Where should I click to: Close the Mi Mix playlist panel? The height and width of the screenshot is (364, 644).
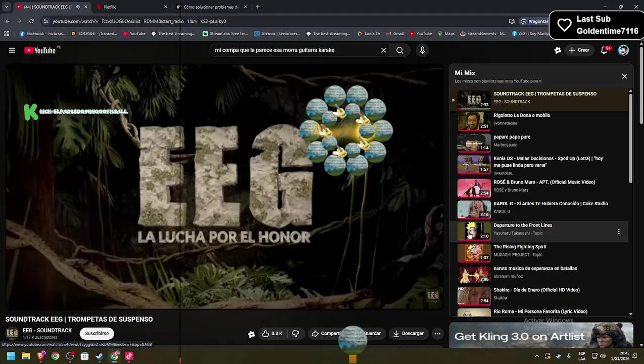pos(624,76)
